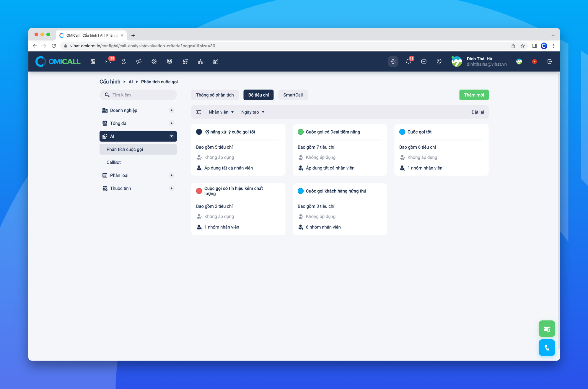Click Thêm mới button
588x389 pixels.
(473, 95)
